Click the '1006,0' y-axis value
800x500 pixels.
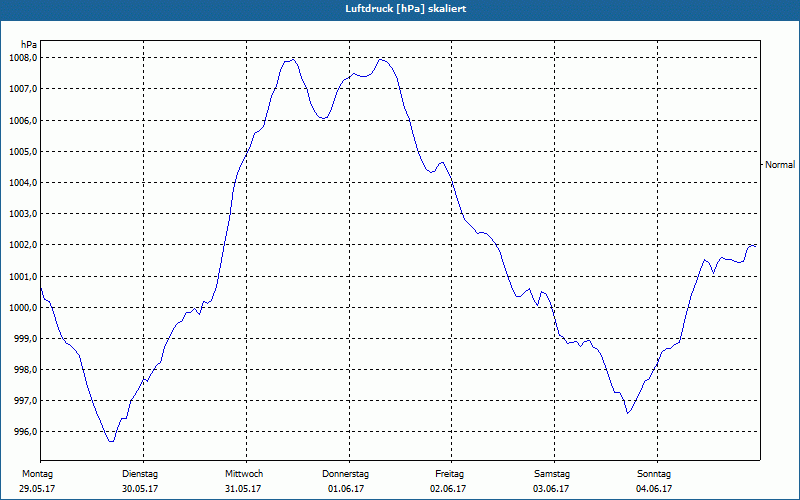pyautogui.click(x=23, y=120)
